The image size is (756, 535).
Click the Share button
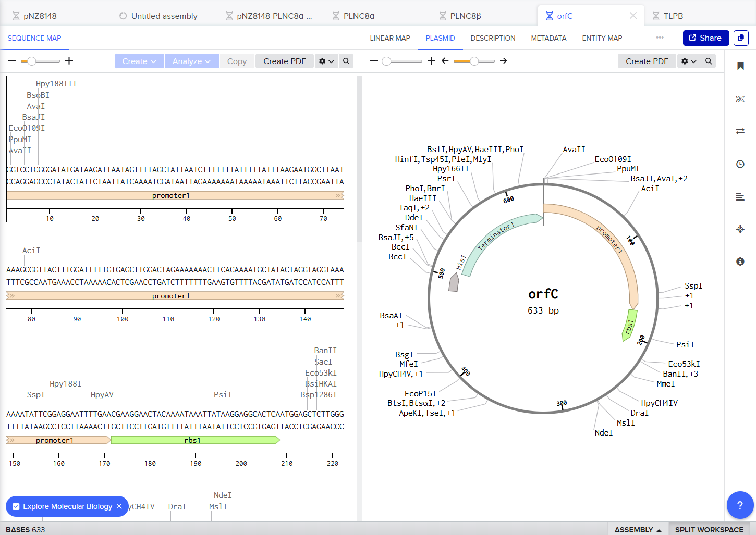tap(705, 38)
